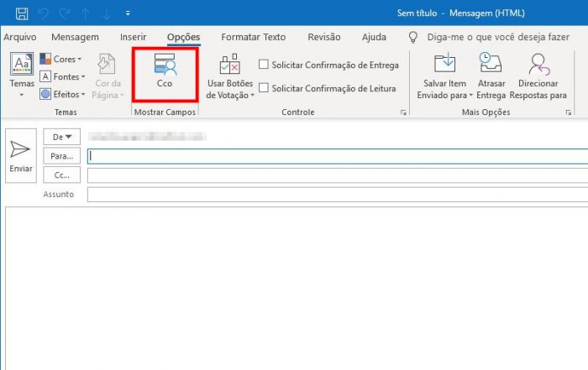Click the Cc... button
The image size is (588, 370).
pyautogui.click(x=62, y=175)
